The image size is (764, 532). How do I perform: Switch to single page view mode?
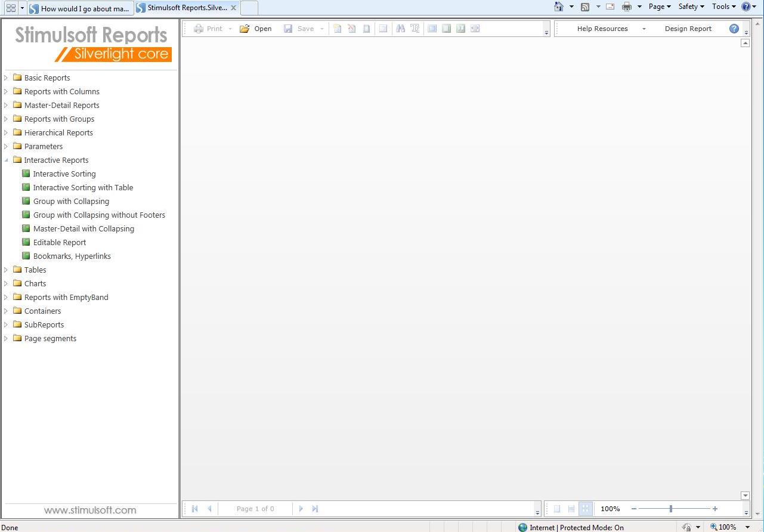point(556,509)
